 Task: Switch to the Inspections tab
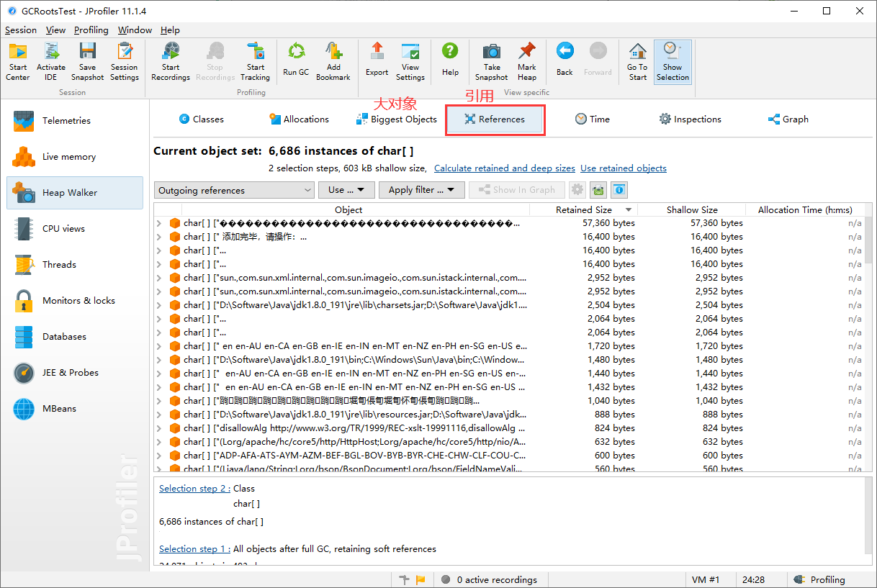[691, 119]
